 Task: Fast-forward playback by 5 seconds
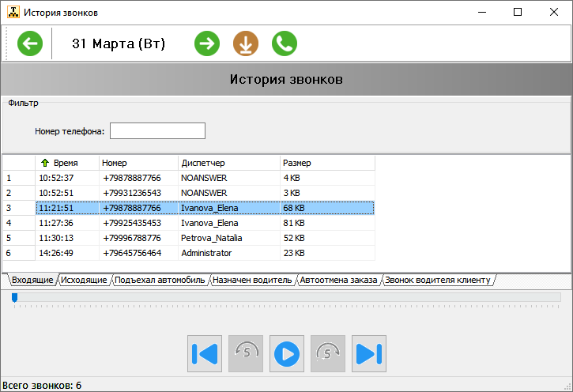tap(328, 353)
